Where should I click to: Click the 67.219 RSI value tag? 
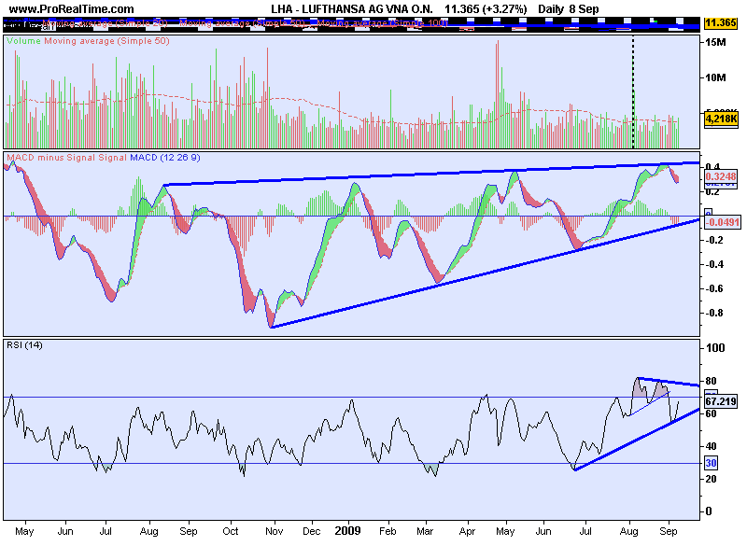(721, 401)
